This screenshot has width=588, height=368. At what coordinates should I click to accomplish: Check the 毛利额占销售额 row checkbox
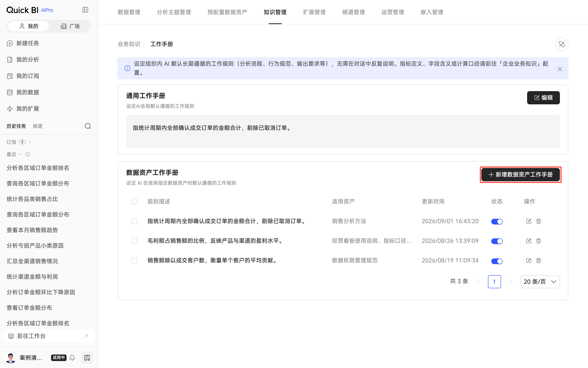(134, 241)
